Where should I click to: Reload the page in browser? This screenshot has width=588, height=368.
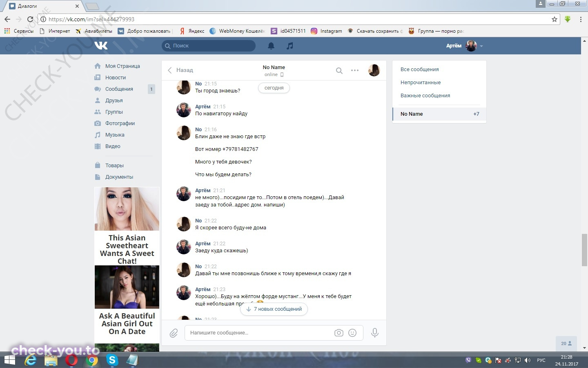point(30,19)
